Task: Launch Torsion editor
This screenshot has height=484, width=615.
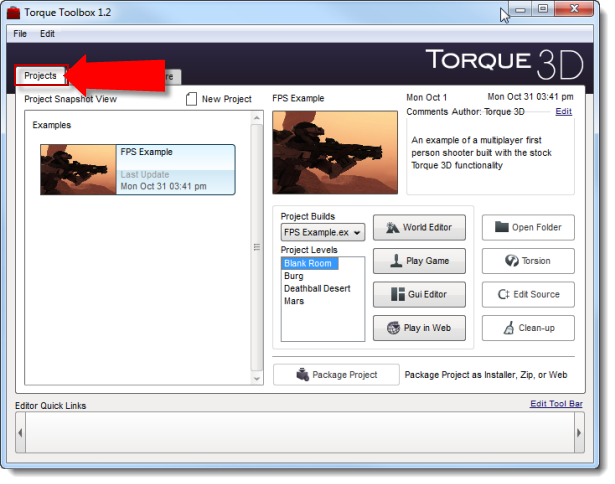Action: [528, 261]
